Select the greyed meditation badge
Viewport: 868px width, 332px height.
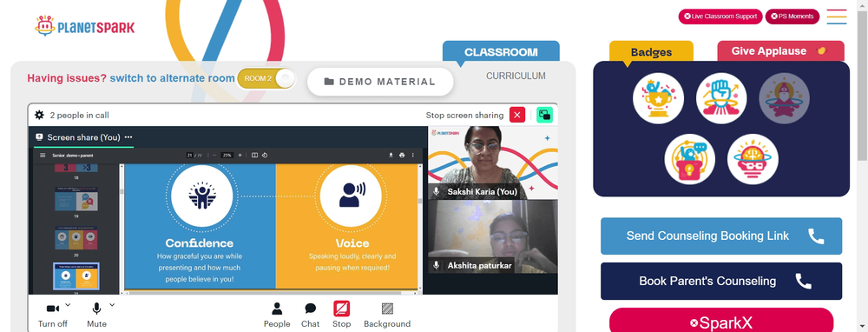785,99
